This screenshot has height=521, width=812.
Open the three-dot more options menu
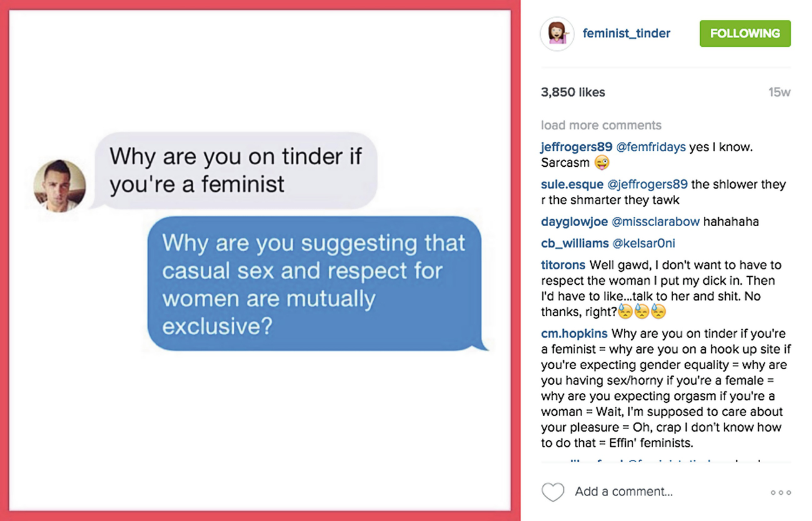point(781,492)
